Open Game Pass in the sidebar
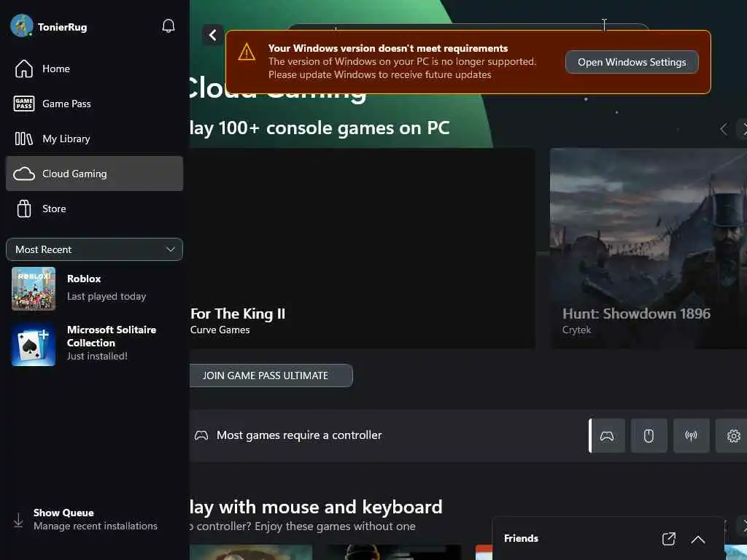 [94, 104]
